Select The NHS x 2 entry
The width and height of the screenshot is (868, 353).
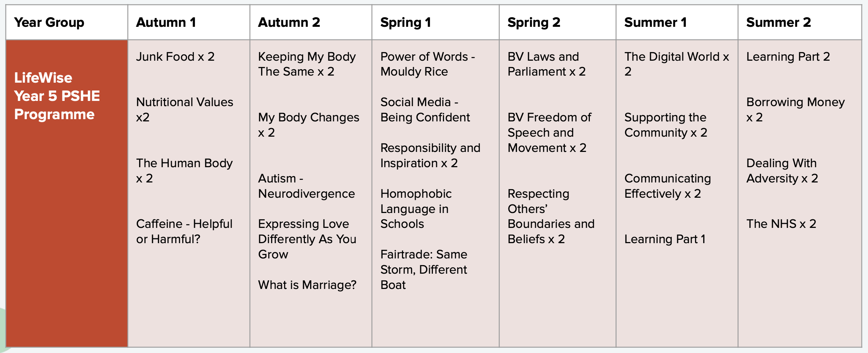(x=781, y=224)
